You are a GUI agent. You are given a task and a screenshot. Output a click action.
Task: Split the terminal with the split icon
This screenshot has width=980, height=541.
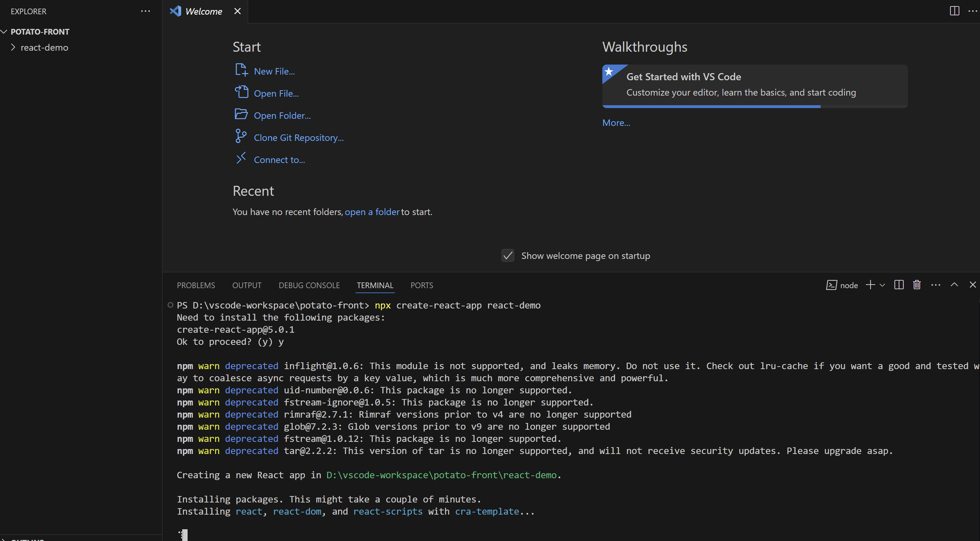[899, 285]
